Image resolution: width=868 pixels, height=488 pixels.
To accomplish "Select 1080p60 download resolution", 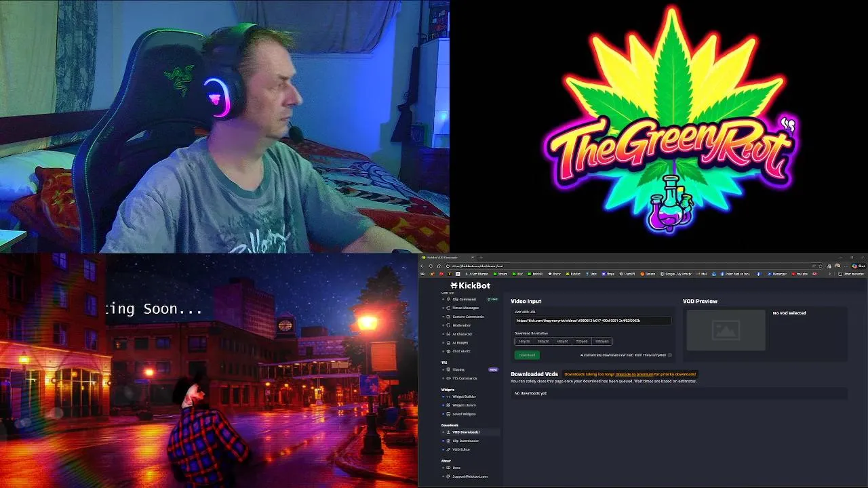I will click(x=601, y=342).
